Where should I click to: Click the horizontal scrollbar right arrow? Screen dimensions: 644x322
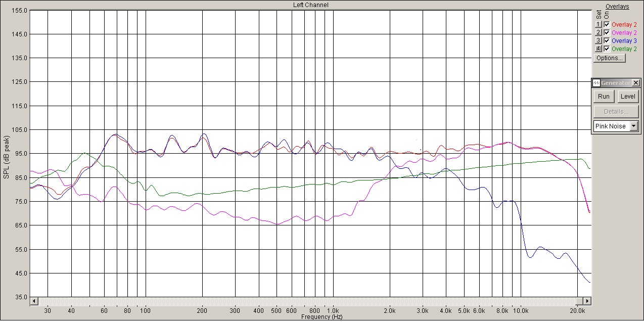click(587, 301)
